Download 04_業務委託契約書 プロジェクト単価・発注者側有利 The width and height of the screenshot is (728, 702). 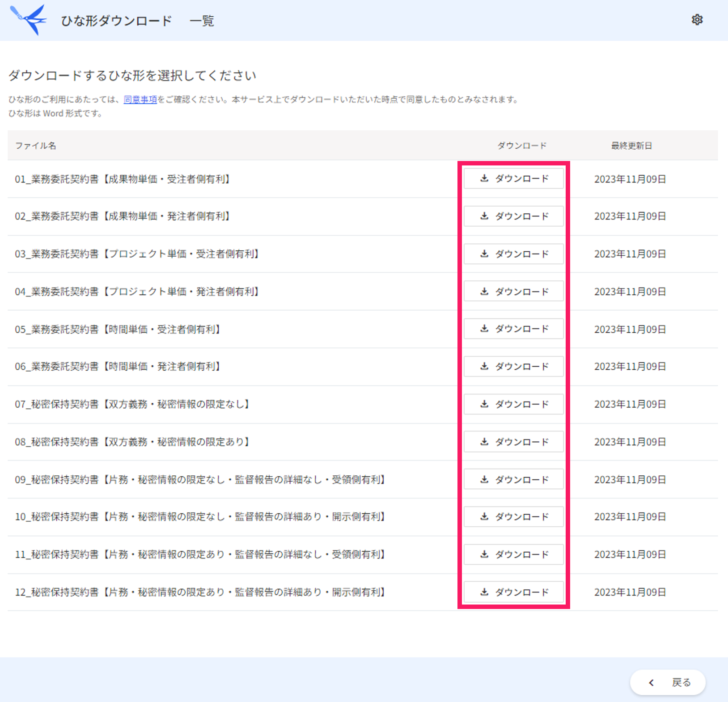(513, 291)
